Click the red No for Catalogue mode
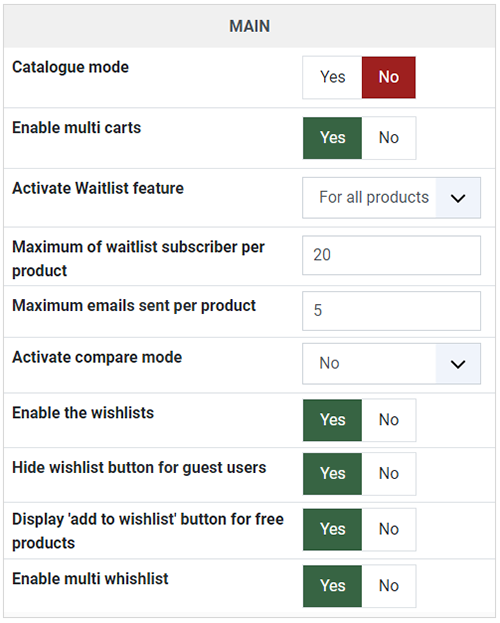This screenshot has height=623, width=500. [x=389, y=77]
